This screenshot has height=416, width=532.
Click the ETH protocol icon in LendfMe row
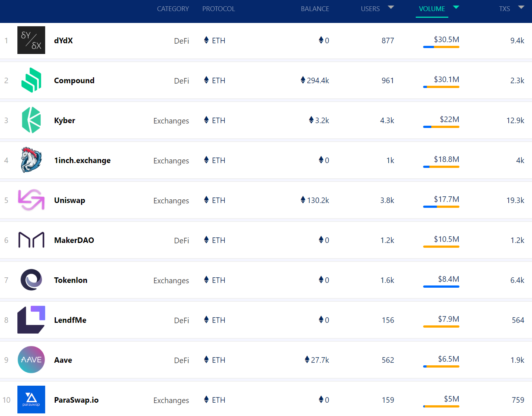coord(206,319)
